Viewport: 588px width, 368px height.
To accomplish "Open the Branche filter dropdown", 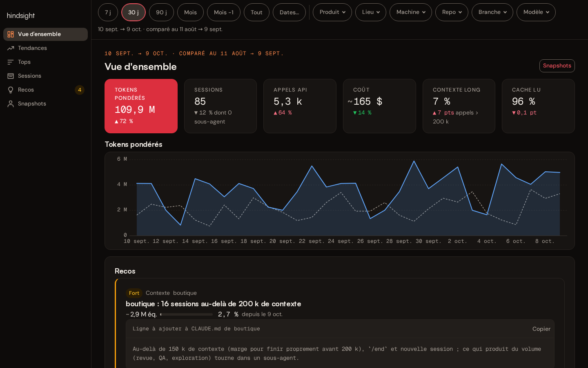I will [x=492, y=12].
